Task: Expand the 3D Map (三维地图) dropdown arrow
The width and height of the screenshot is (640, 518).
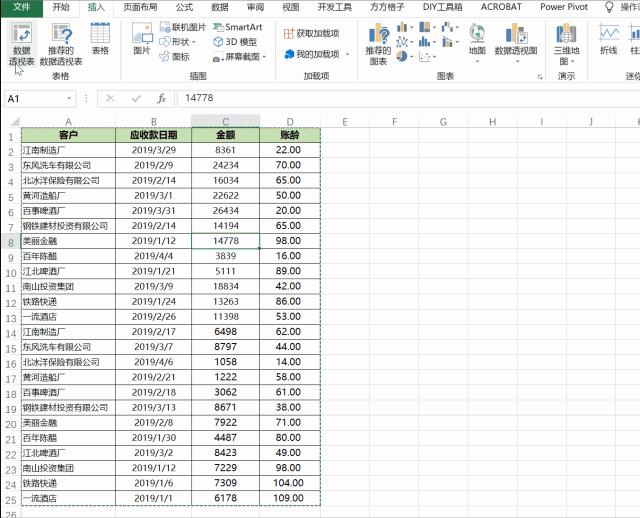Action: pyautogui.click(x=573, y=62)
